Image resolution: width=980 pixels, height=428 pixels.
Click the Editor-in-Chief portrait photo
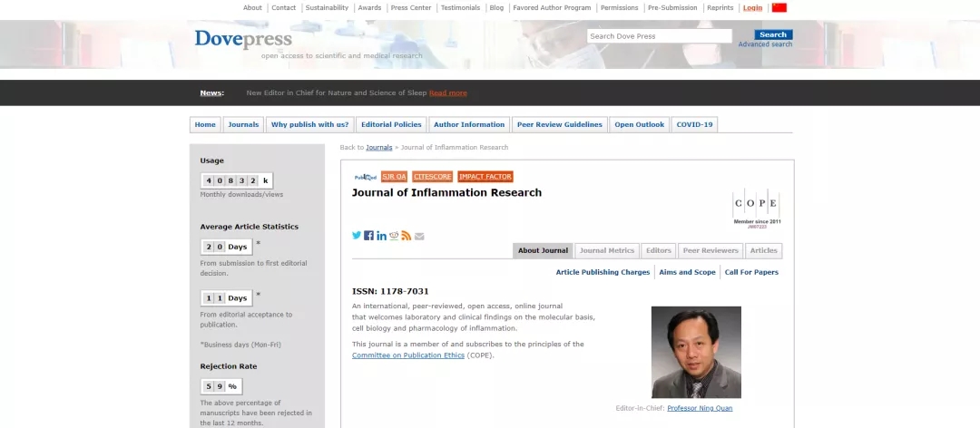(x=696, y=352)
